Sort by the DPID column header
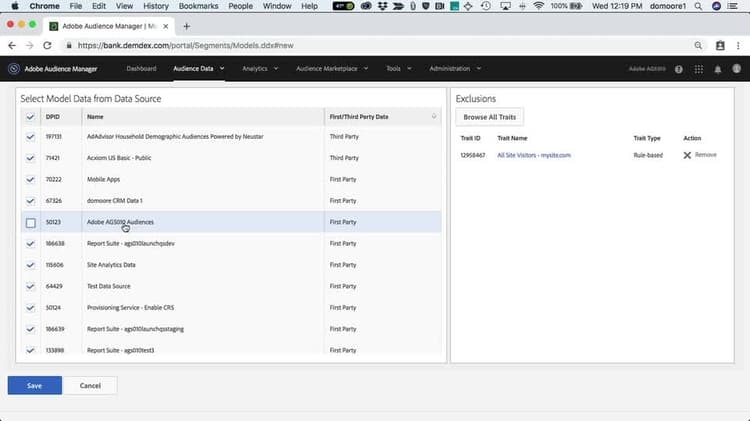 coord(53,117)
